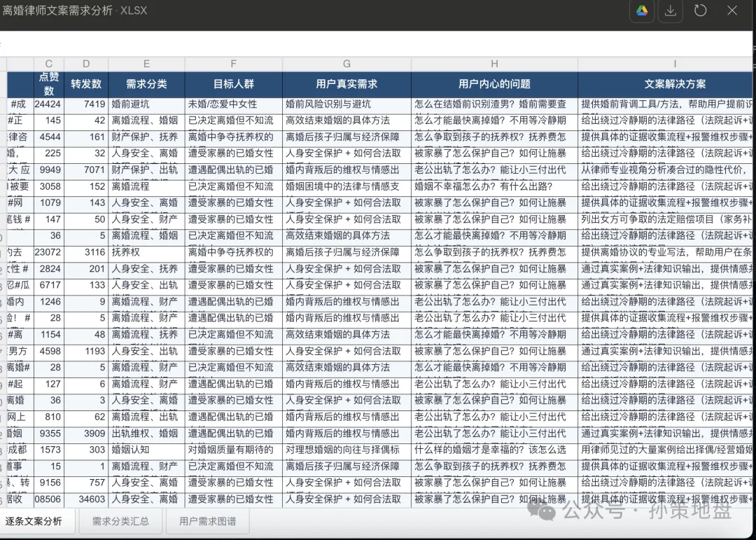Open the 用户需求图谱 sheet tab
The image size is (756, 540).
coord(207,521)
